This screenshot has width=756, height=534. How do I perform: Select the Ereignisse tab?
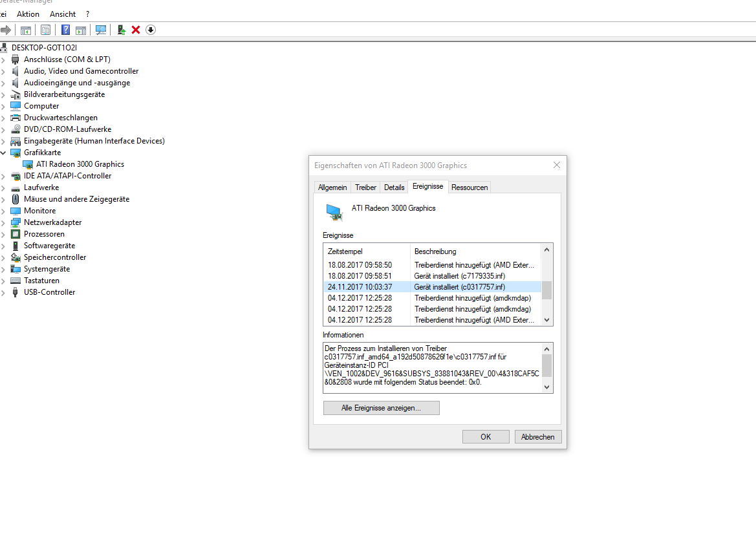point(427,187)
